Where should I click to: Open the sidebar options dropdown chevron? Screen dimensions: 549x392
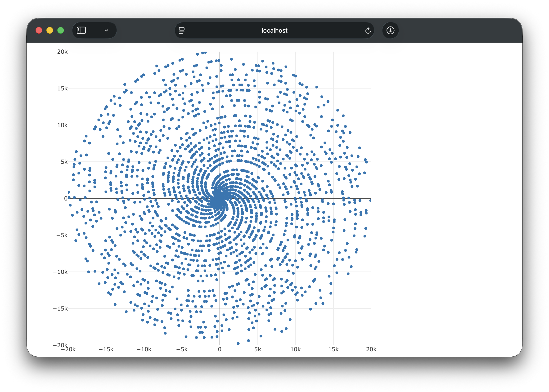[106, 30]
